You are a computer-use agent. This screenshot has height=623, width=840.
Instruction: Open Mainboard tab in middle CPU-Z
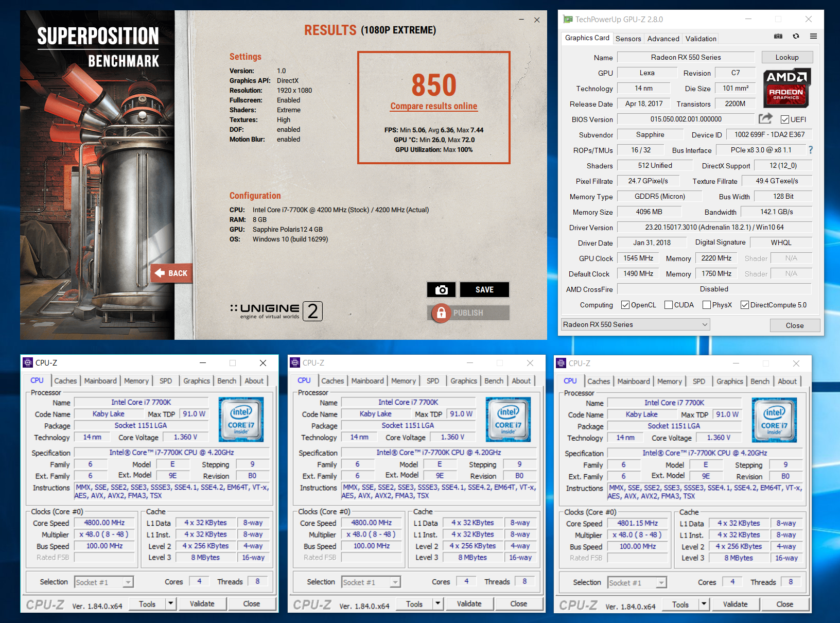pos(367,381)
